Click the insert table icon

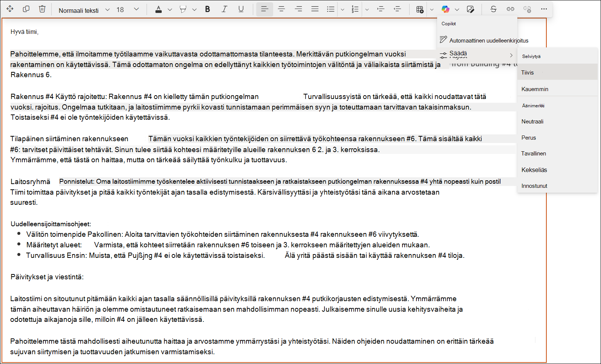420,9
